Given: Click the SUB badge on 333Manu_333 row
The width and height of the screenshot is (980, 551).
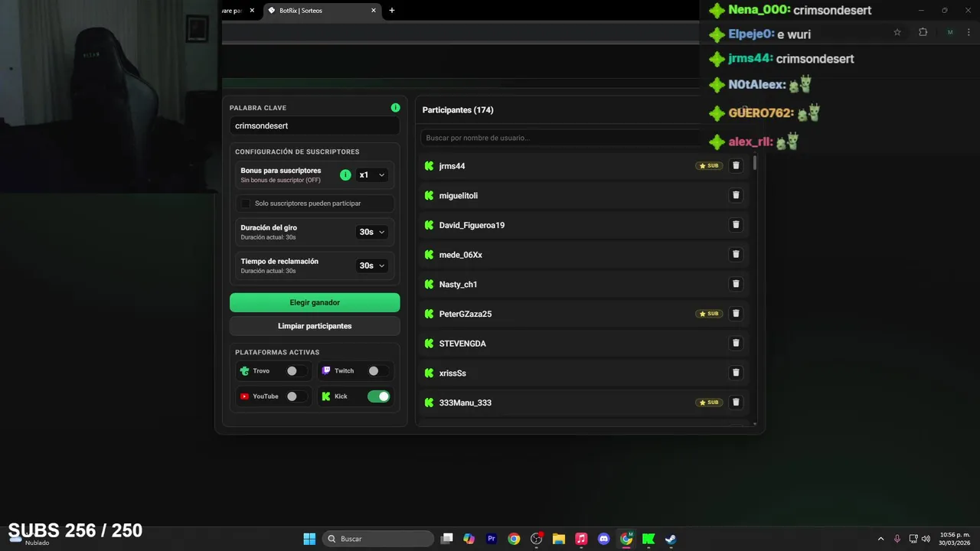Looking at the screenshot, I should click(709, 403).
